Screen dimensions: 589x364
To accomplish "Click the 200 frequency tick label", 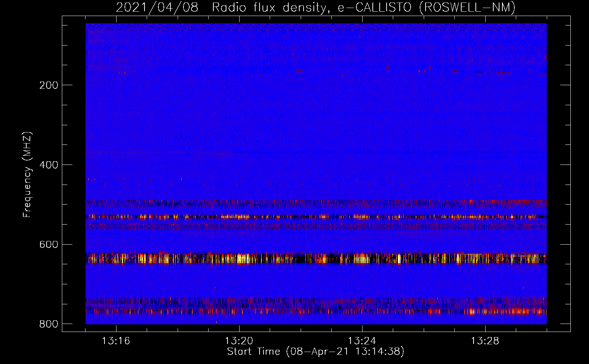I will pyautogui.click(x=49, y=85).
